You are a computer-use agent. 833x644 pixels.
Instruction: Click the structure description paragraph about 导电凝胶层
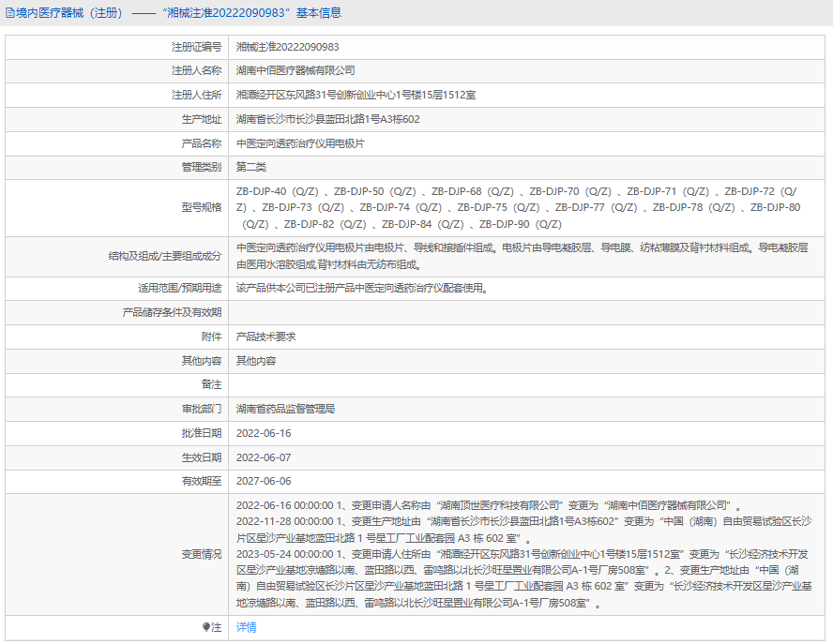tap(522, 257)
